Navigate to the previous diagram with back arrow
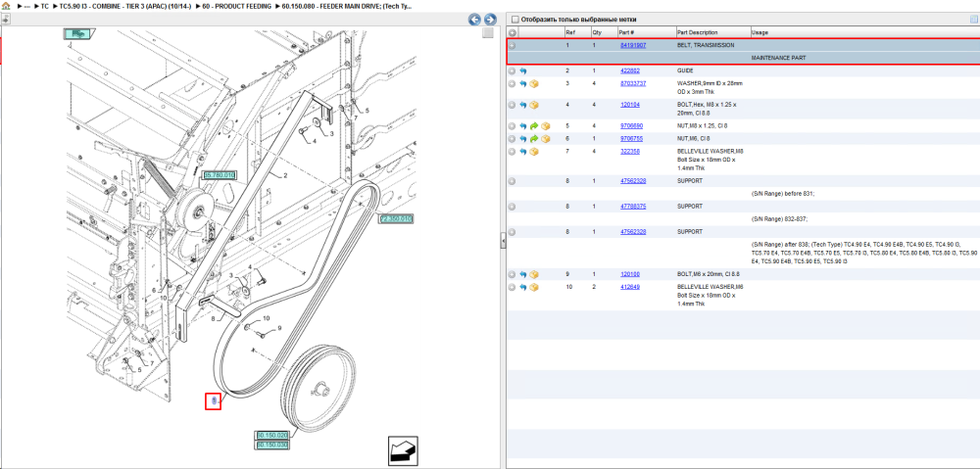Image resolution: width=980 pixels, height=469 pixels. [x=474, y=20]
